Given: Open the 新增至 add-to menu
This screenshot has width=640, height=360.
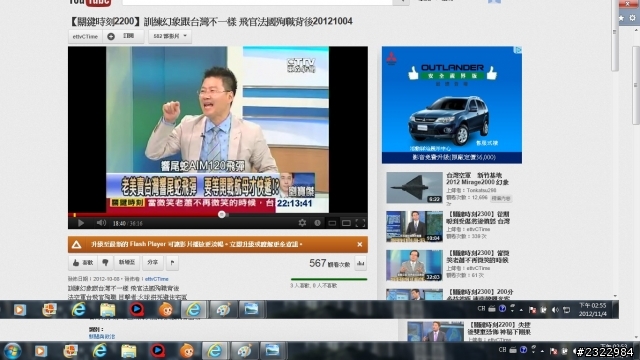Looking at the screenshot, I should tap(127, 262).
